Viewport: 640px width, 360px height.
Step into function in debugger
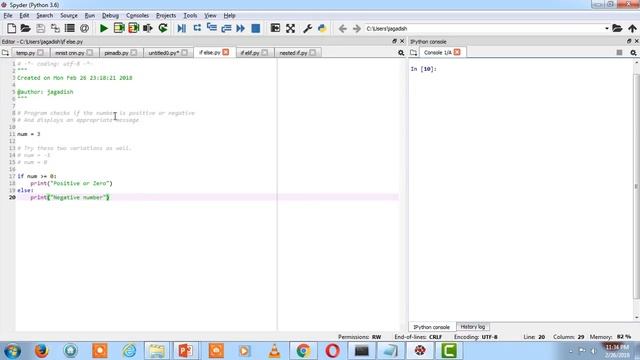[211, 28]
